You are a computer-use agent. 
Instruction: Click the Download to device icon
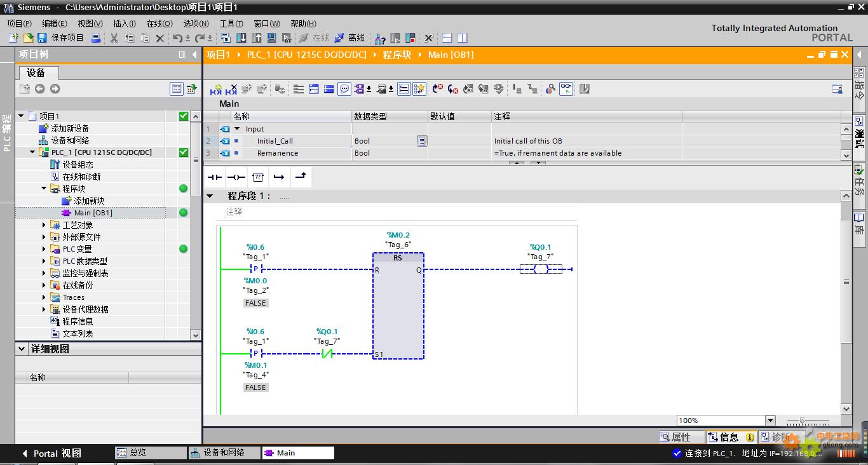[241, 38]
